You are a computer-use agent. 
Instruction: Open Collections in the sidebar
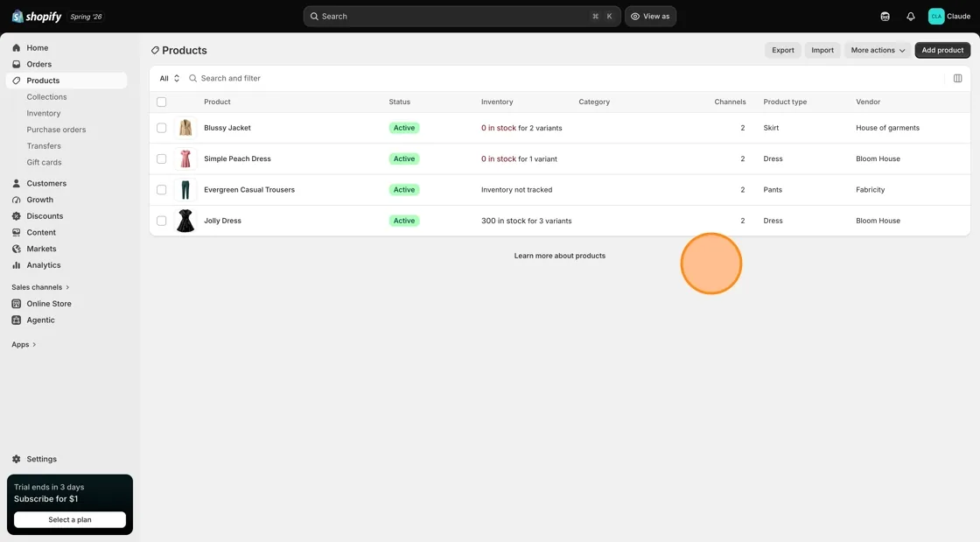point(46,97)
